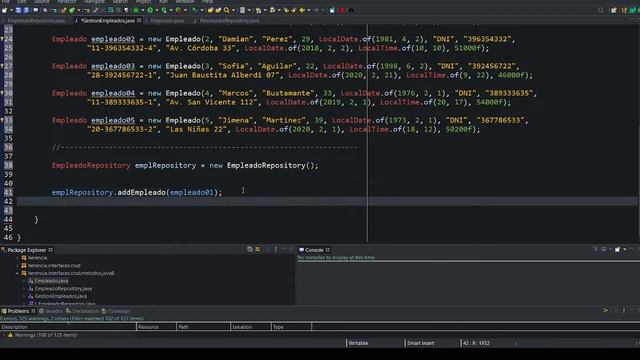
Task: Select the GestionEmpleados.java editor tab
Action: [107, 20]
